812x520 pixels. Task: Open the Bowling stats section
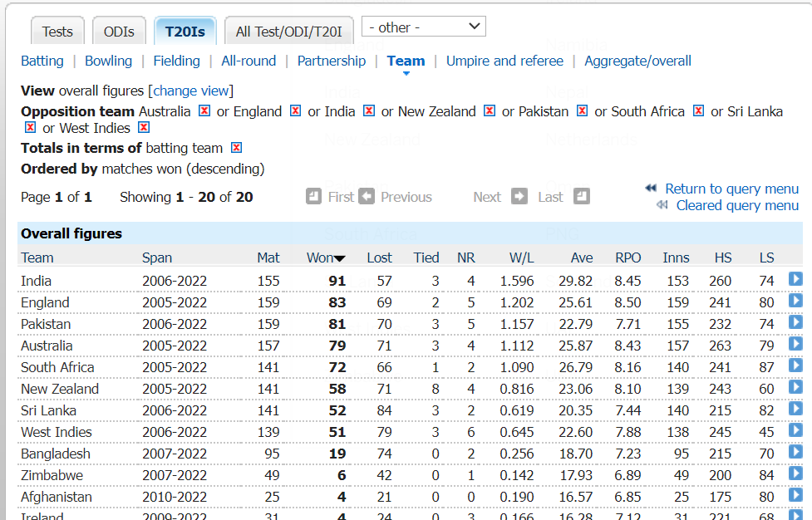108,61
